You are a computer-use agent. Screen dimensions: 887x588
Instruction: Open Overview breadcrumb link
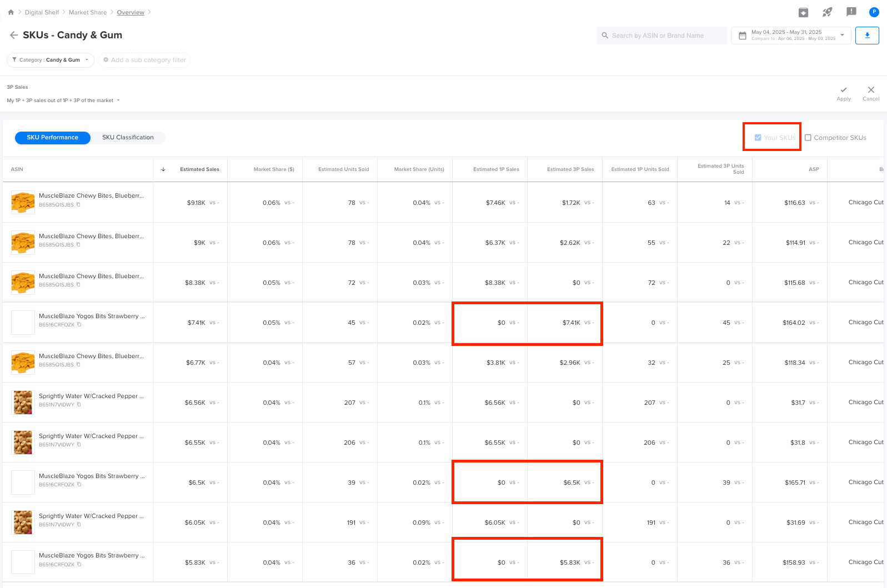[x=131, y=12]
